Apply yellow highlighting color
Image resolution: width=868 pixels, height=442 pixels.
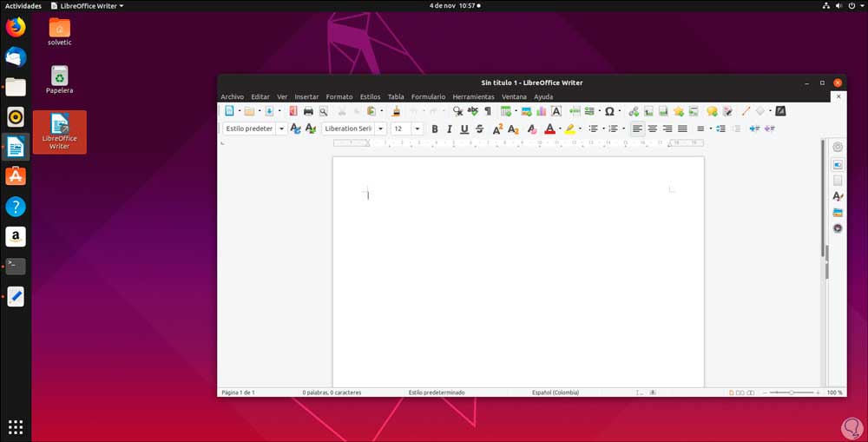[569, 129]
